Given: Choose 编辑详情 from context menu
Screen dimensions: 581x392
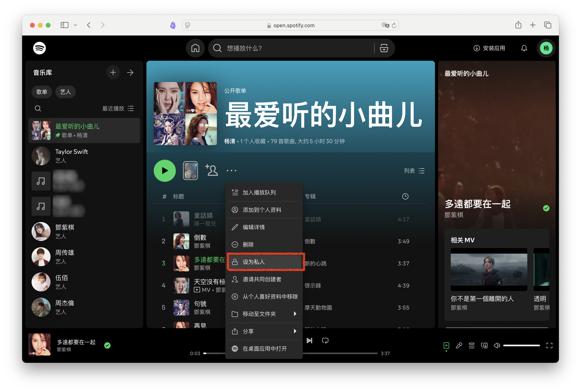Looking at the screenshot, I should coord(264,227).
